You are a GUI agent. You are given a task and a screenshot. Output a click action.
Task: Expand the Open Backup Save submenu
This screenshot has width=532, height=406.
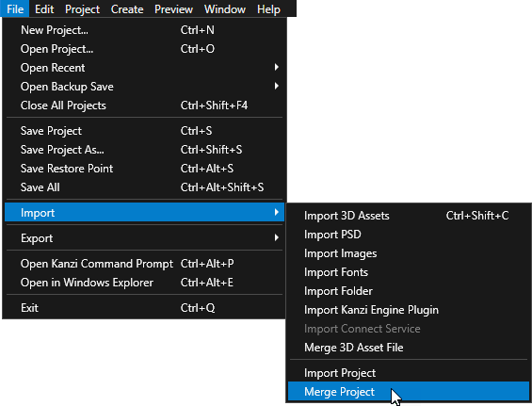point(145,87)
